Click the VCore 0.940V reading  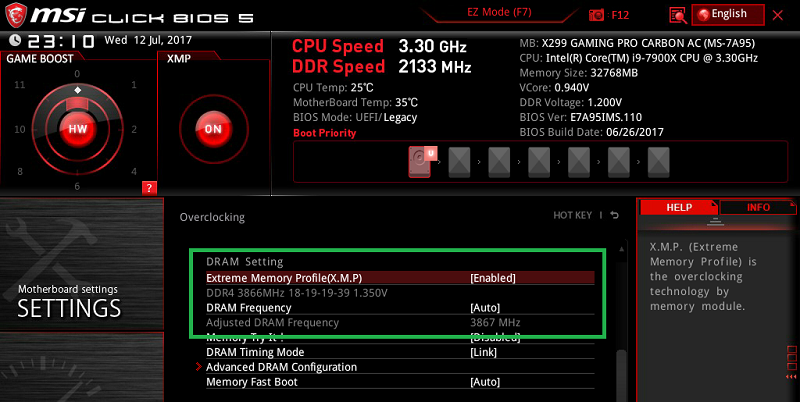[x=554, y=88]
